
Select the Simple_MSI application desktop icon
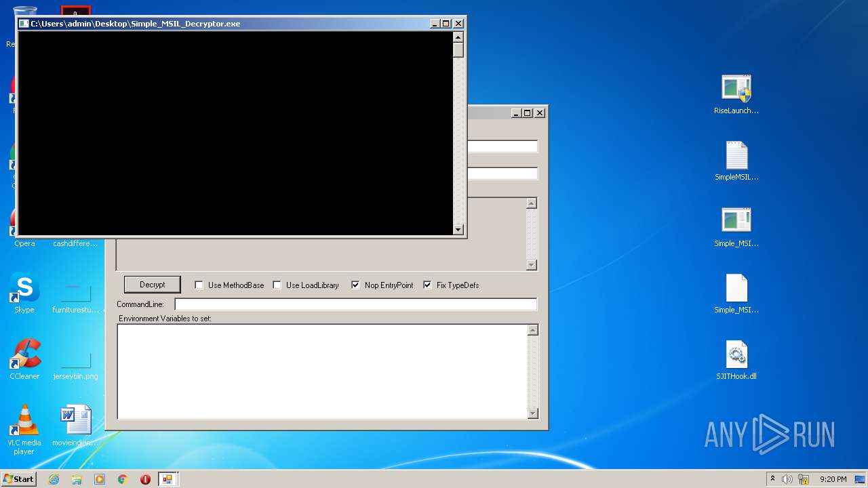(736, 228)
